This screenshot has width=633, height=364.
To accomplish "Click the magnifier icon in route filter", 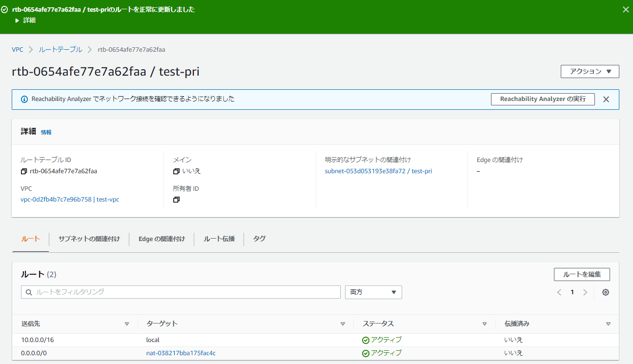I will click(x=29, y=292).
